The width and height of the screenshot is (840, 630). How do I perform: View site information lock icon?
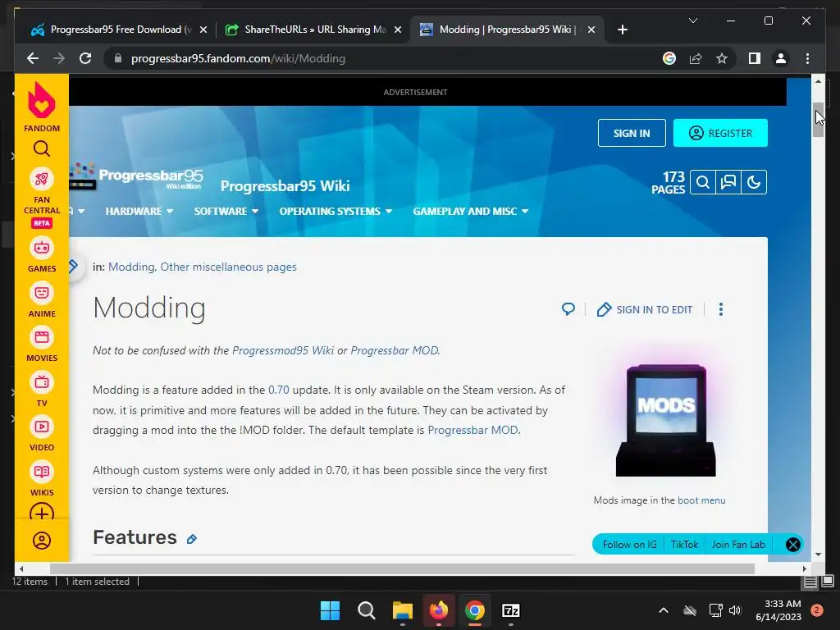coord(118,58)
